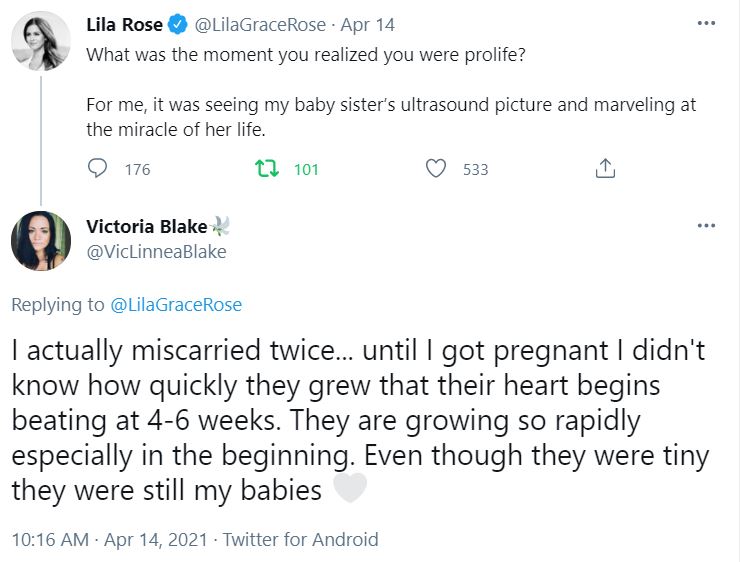Viewport: 741px width, 562px height.
Task: Click Victoria Blake's profile picture
Action: click(x=41, y=240)
